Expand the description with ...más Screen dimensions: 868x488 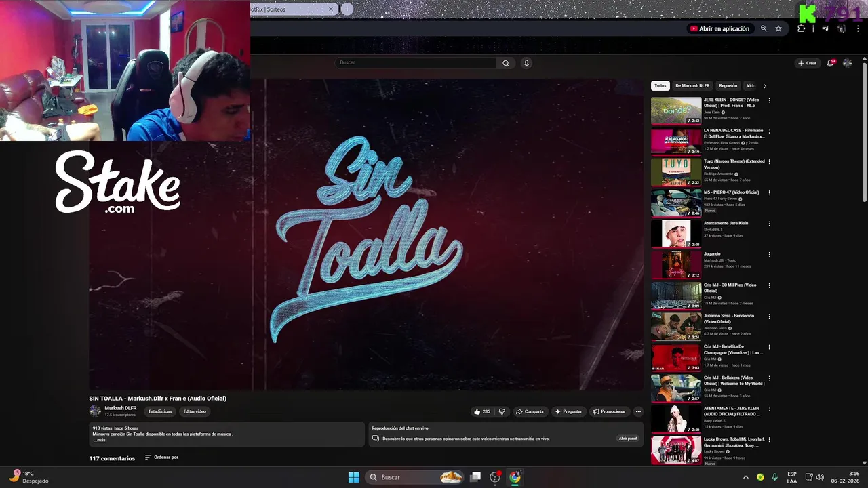[x=100, y=440]
